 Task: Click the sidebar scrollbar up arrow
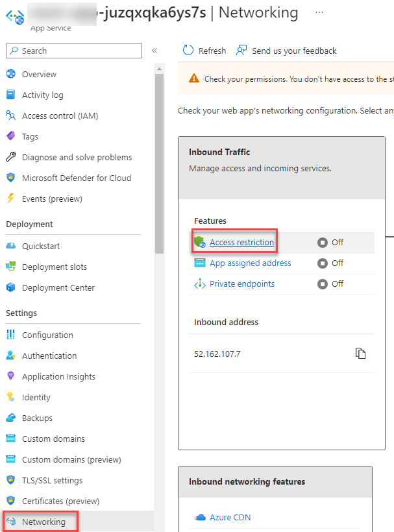(159, 69)
